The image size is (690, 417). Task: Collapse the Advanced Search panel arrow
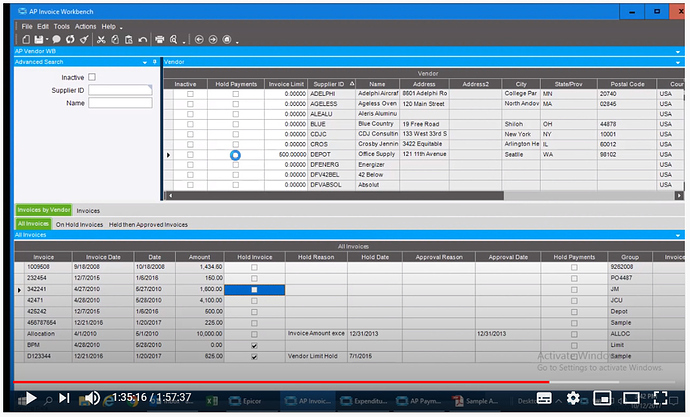(x=144, y=62)
